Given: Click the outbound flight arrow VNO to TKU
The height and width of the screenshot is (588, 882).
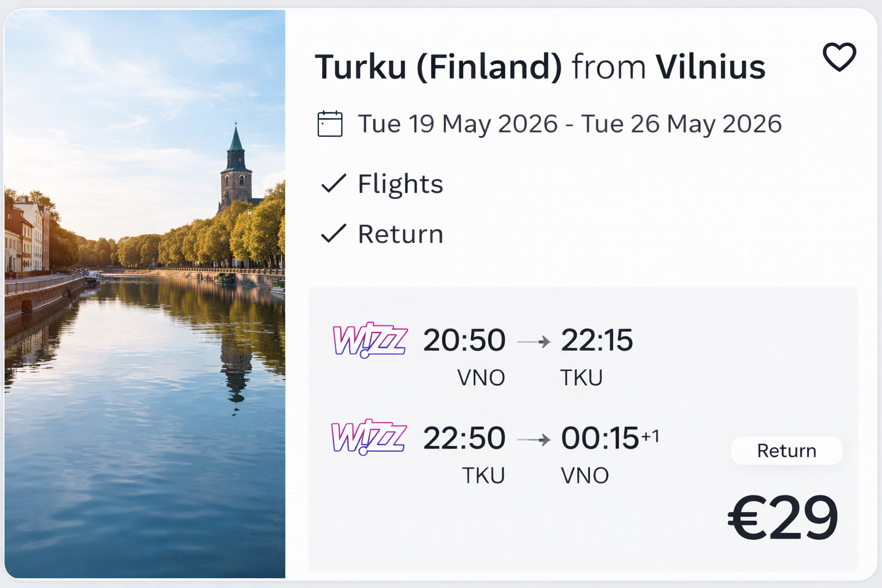Looking at the screenshot, I should (533, 342).
